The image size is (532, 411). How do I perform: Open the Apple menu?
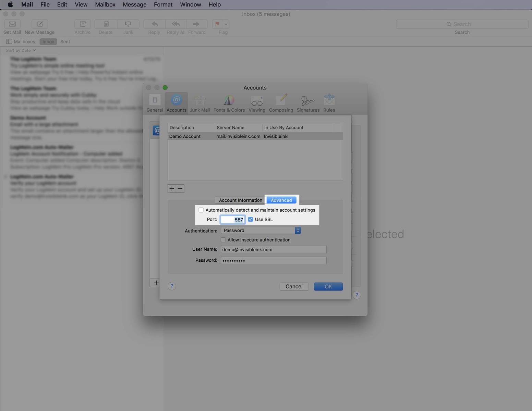click(10, 4)
